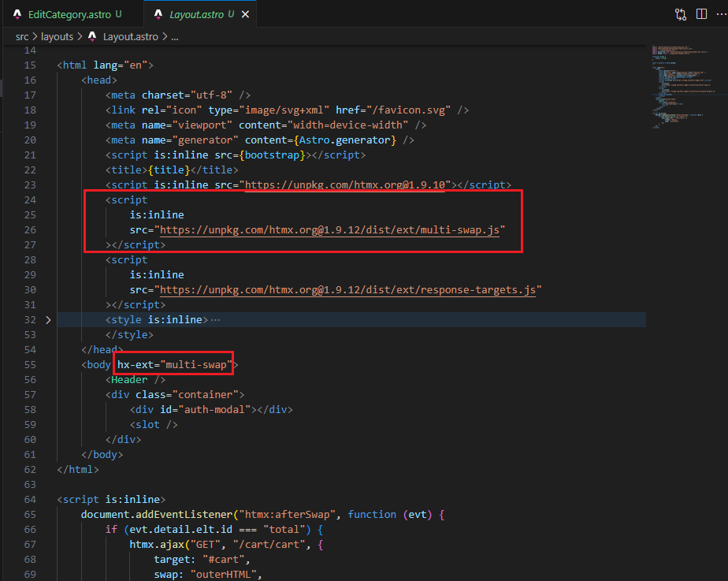Click the html lang="en" tag
This screenshot has width=728, height=581.
106,65
